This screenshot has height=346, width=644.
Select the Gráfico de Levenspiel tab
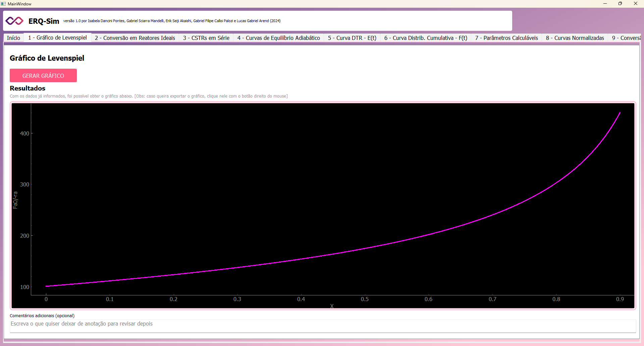click(x=57, y=38)
